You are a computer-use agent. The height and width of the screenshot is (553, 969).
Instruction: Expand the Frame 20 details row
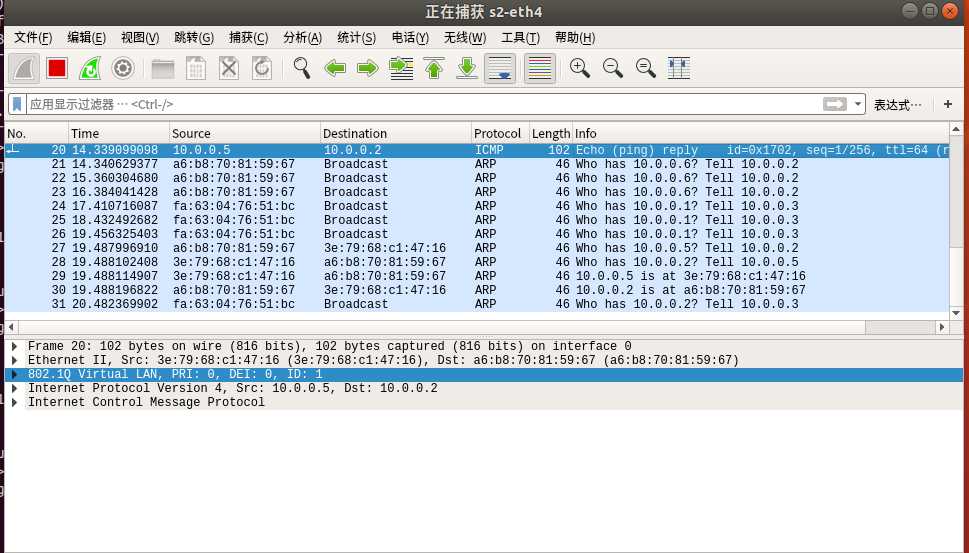tap(15, 347)
